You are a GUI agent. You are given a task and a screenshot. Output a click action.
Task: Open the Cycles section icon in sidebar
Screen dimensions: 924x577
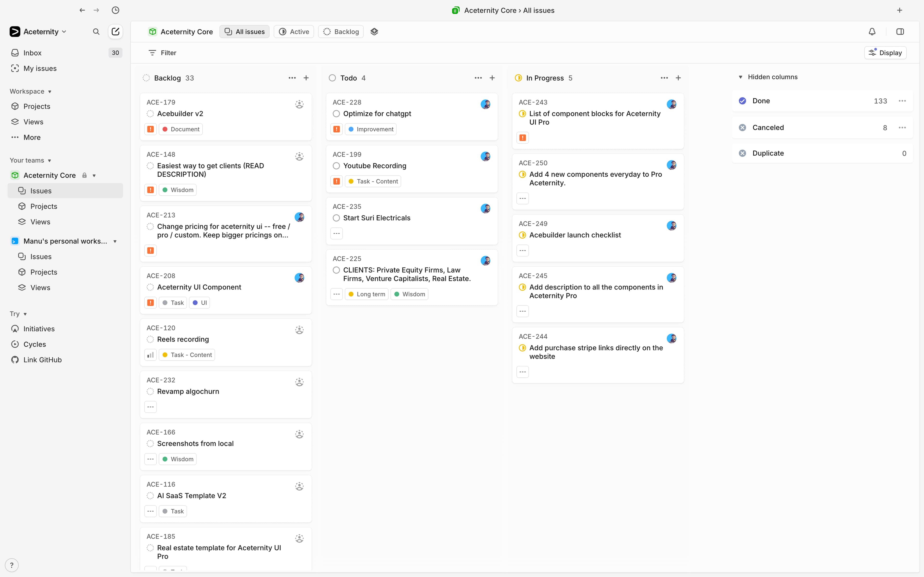(x=15, y=344)
